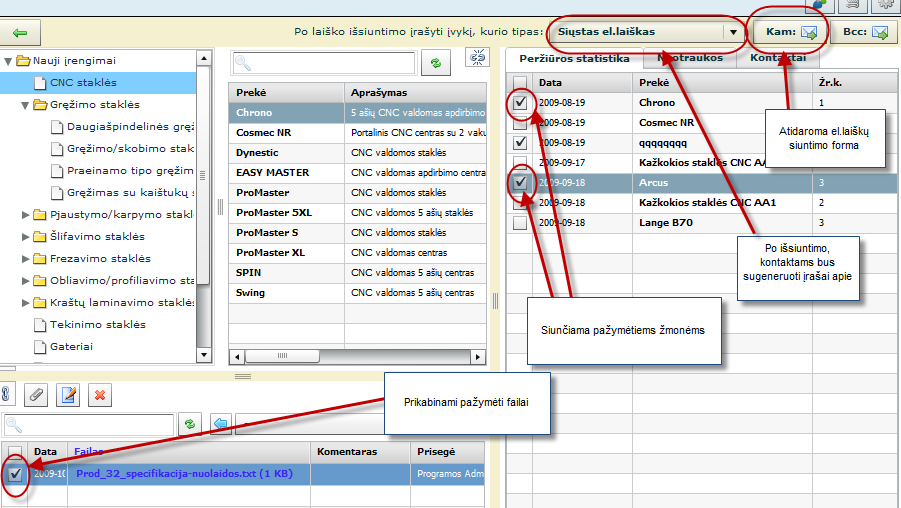Toggle checkbox in the Arcus row
901x508 pixels.
tap(520, 183)
